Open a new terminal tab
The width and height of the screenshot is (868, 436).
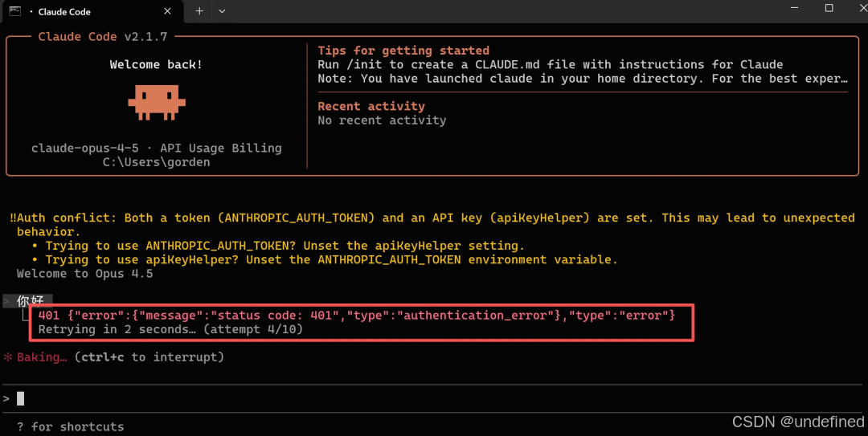[x=199, y=11]
